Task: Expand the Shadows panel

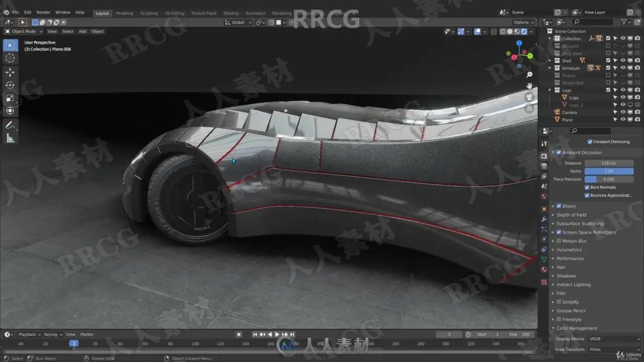Action: coord(566,276)
